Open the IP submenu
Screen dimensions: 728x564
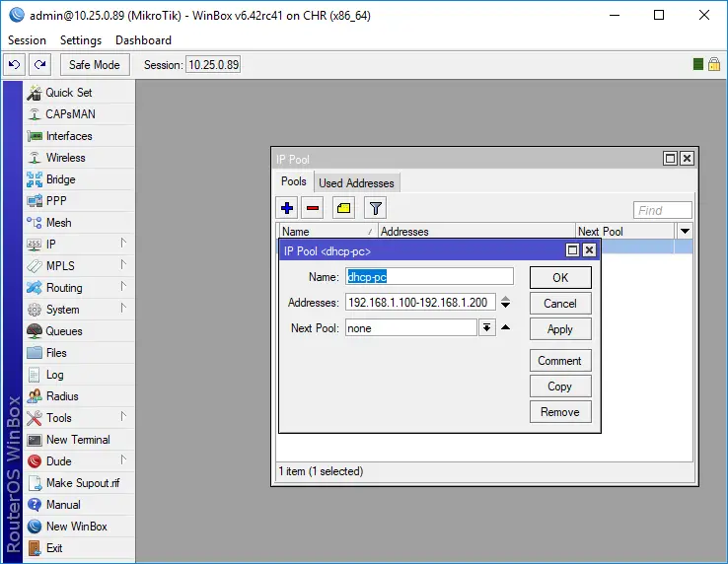point(79,245)
